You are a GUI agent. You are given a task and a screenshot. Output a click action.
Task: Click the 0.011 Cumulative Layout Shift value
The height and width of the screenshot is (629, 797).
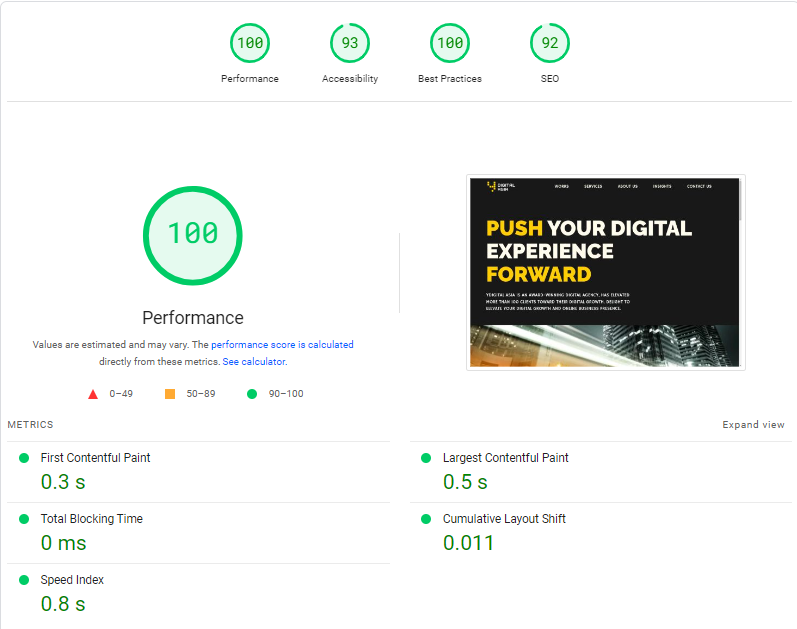(x=468, y=543)
